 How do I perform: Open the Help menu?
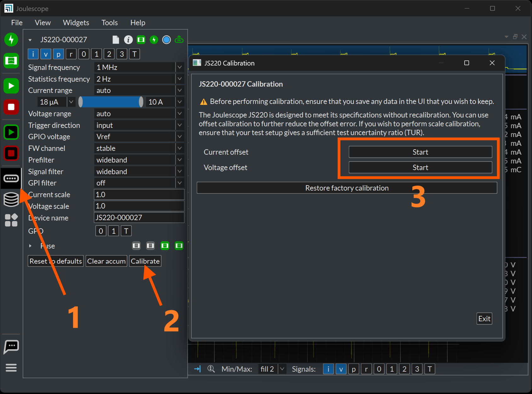[x=138, y=23]
